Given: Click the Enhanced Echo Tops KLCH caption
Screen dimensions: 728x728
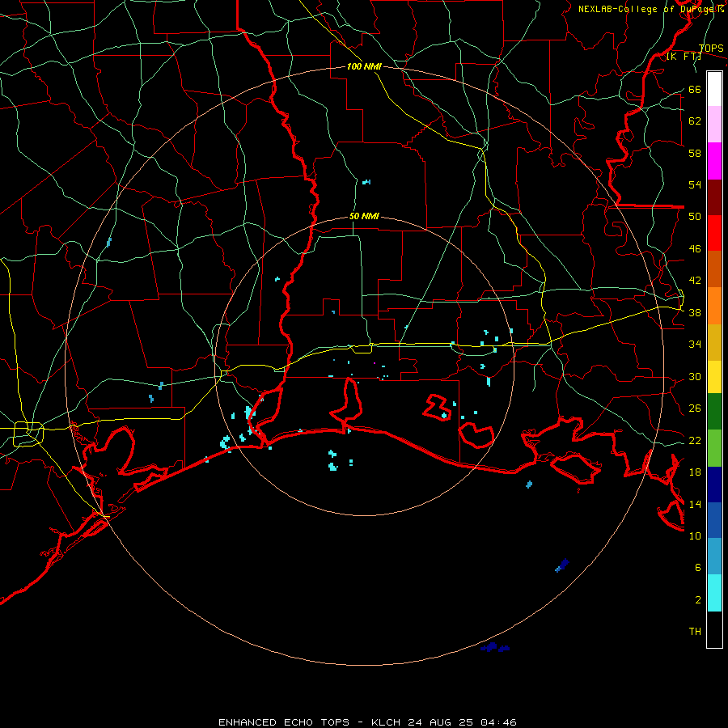Looking at the screenshot, I should pos(367,722).
